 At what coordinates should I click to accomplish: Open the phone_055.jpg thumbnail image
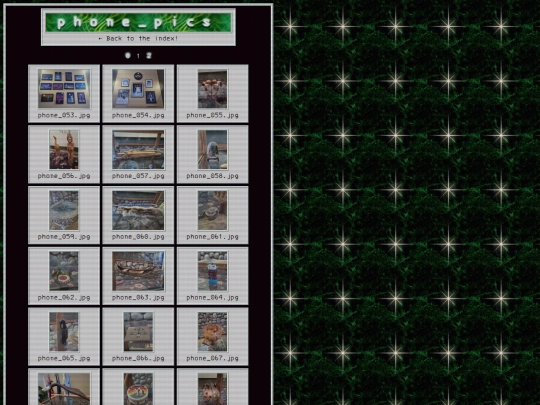[x=212, y=89]
